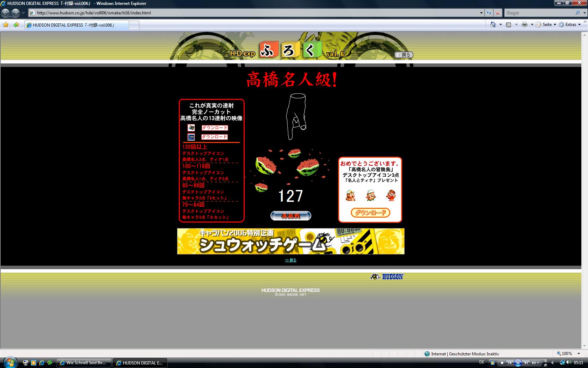Click the Tina character icon
Image resolution: width=588 pixels, height=368 pixels.
point(391,195)
